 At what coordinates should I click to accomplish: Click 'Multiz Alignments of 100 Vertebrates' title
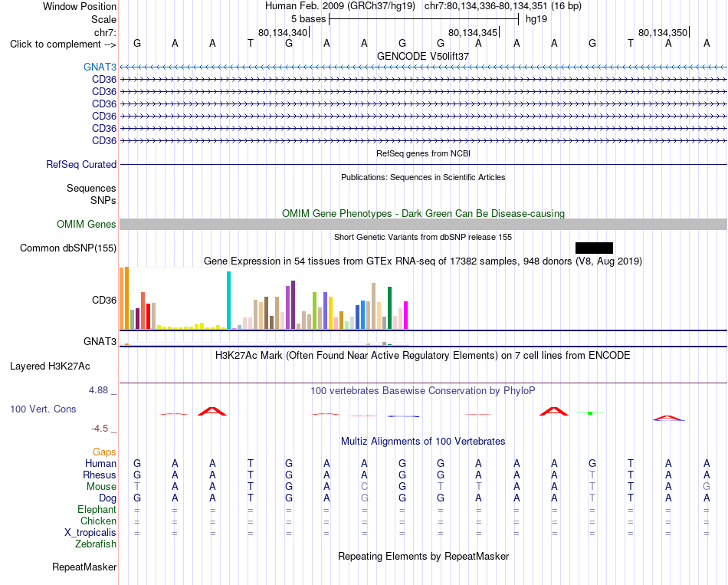[423, 442]
